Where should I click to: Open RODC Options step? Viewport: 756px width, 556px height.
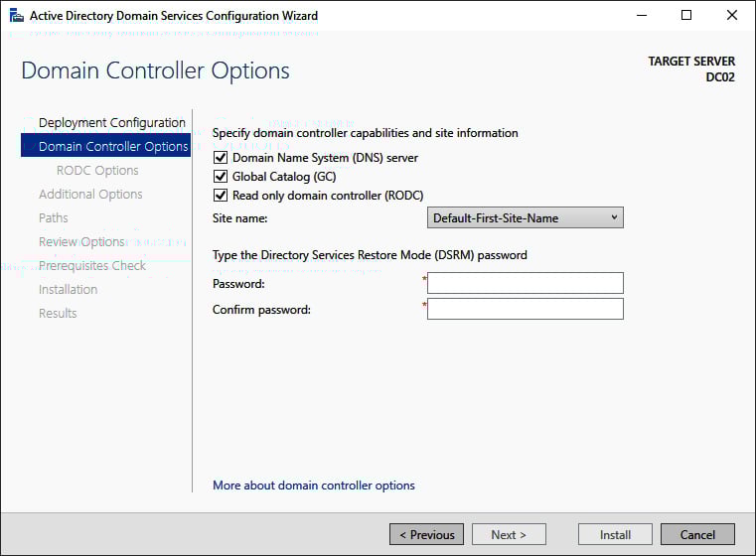(97, 170)
